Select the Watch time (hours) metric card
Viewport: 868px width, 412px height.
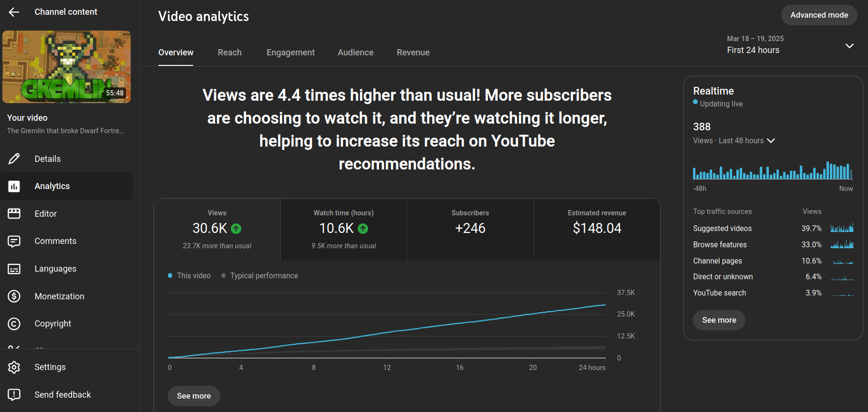click(343, 229)
